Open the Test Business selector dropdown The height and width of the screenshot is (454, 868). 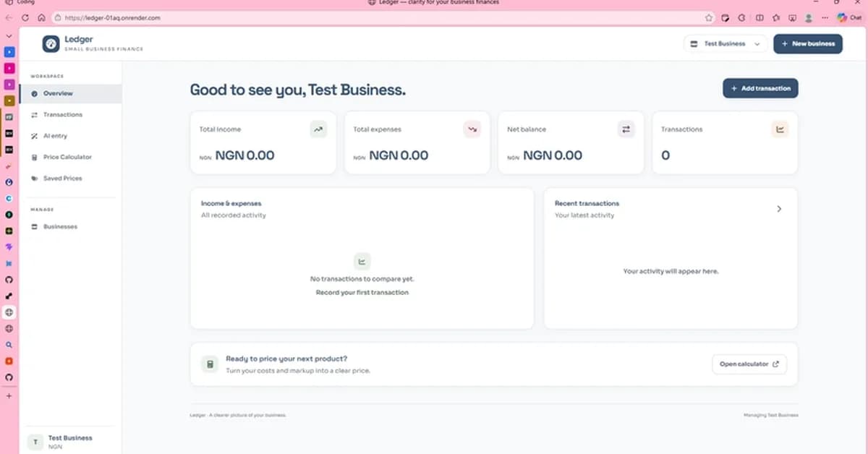point(725,43)
